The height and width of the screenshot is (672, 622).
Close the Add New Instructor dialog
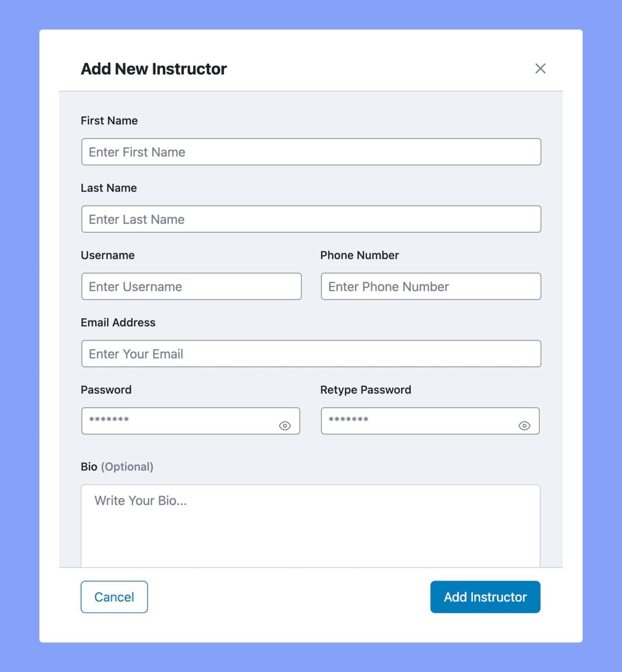[x=540, y=68]
